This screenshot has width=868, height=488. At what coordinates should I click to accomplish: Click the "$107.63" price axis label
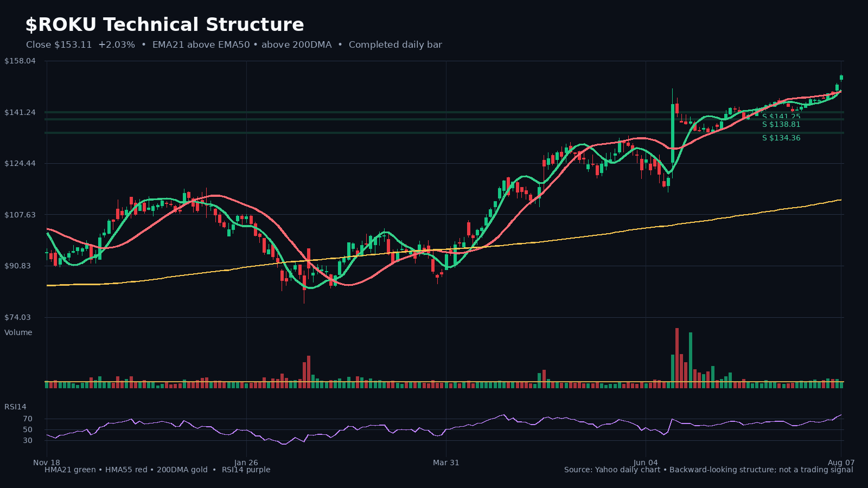click(x=20, y=215)
